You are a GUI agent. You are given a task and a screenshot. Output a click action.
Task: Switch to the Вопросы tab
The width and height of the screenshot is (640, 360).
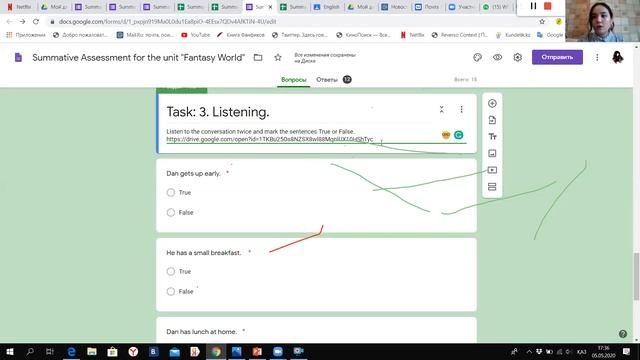point(293,80)
